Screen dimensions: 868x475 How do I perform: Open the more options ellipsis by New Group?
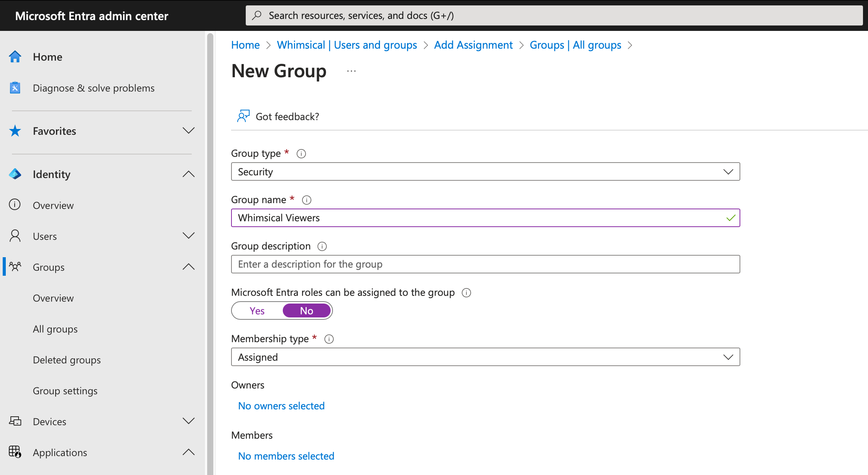(x=351, y=71)
